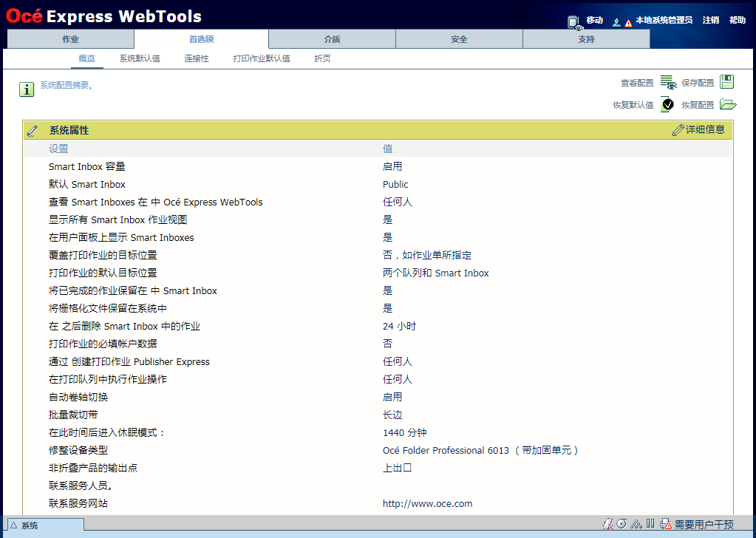This screenshot has height=538, width=756.
Task: Open the 支持 main tab
Action: 586,39
